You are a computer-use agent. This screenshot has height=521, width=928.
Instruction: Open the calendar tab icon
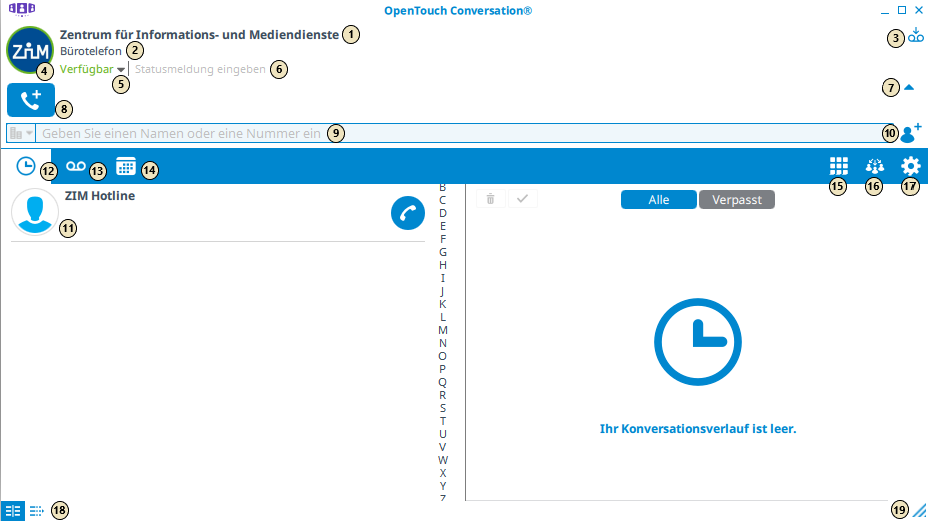pyautogui.click(x=126, y=167)
